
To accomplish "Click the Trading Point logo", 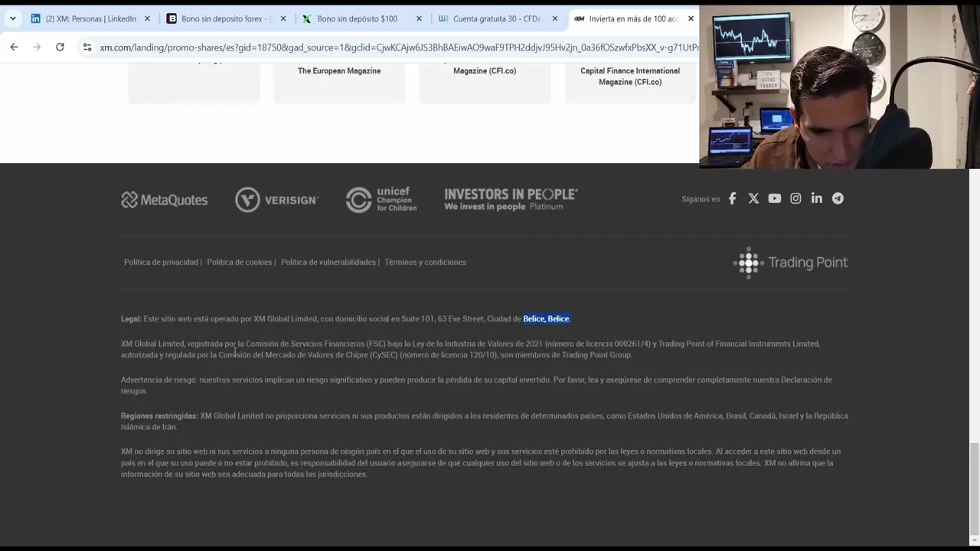I will pos(790,262).
